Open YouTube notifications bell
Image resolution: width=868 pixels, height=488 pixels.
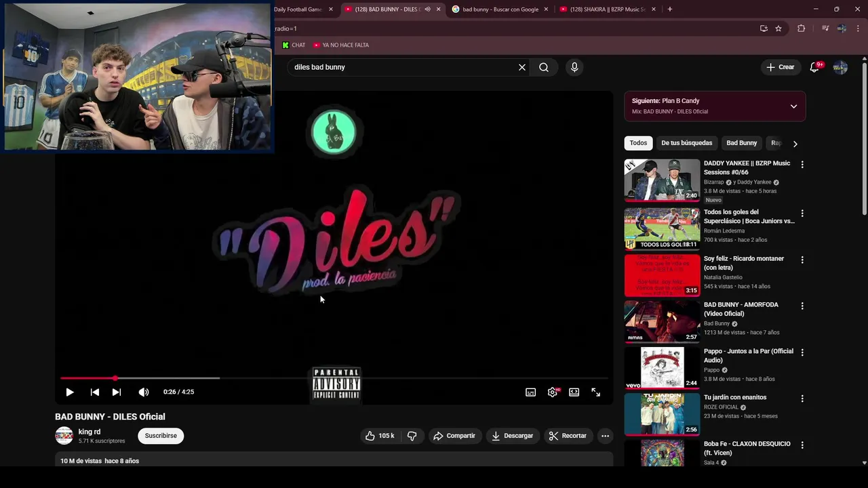815,67
